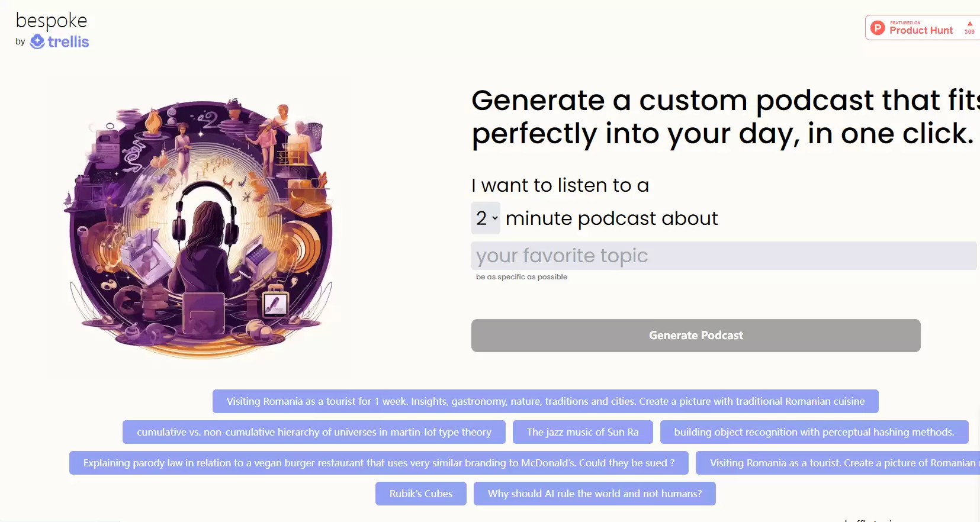Click the trellis brand name link
Viewport: 980px width, 522px height.
[68, 41]
